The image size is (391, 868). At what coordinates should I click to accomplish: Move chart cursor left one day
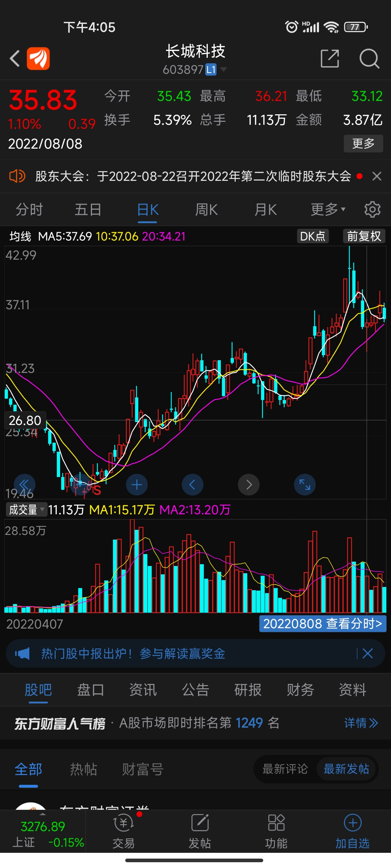click(x=192, y=485)
